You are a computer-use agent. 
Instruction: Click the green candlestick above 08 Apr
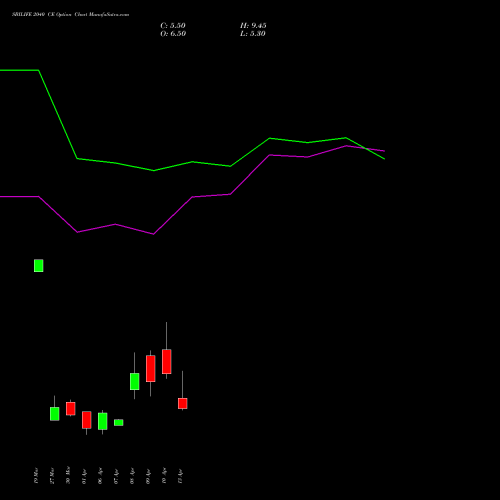[x=135, y=381]
